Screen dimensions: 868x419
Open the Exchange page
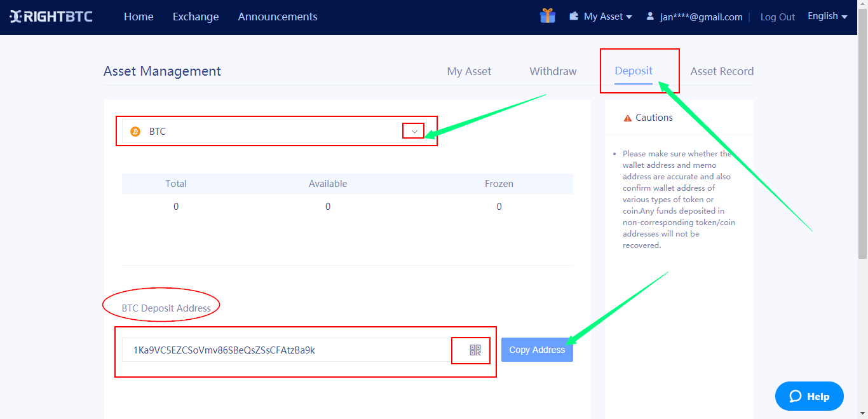(x=196, y=17)
